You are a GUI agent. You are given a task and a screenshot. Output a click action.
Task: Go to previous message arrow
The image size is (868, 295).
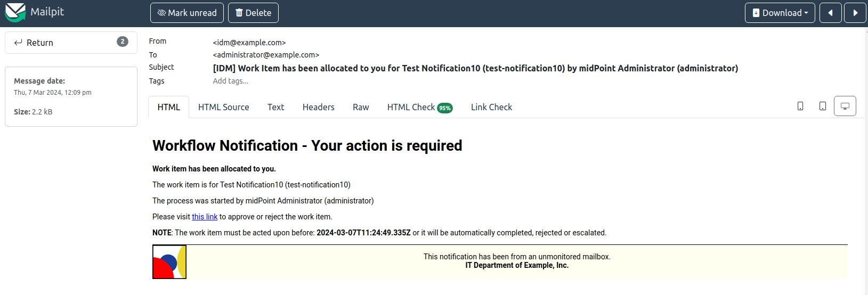coord(830,13)
